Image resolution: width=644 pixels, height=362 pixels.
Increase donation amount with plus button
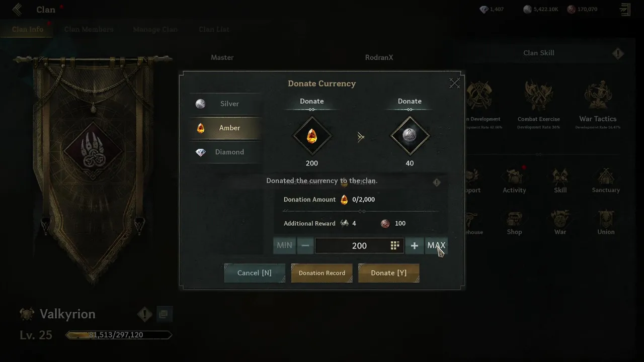click(415, 245)
